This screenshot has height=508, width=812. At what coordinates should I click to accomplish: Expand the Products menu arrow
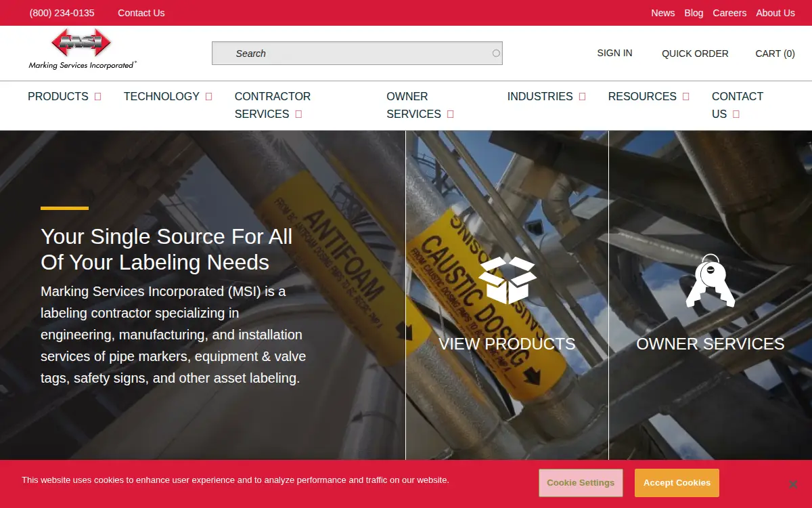click(x=97, y=97)
